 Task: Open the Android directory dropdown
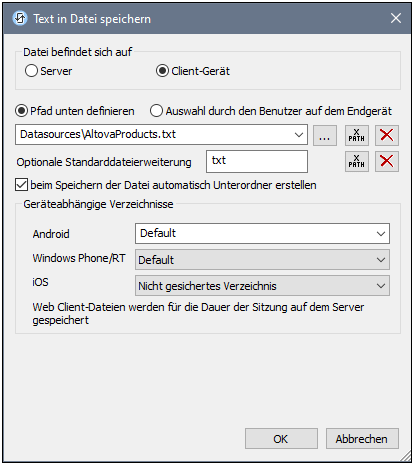262,233
